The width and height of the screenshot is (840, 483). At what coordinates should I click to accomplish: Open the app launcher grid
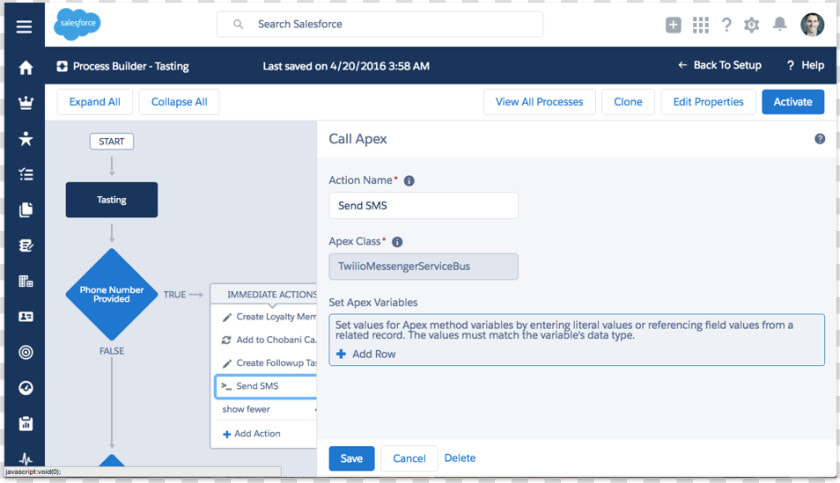point(700,25)
